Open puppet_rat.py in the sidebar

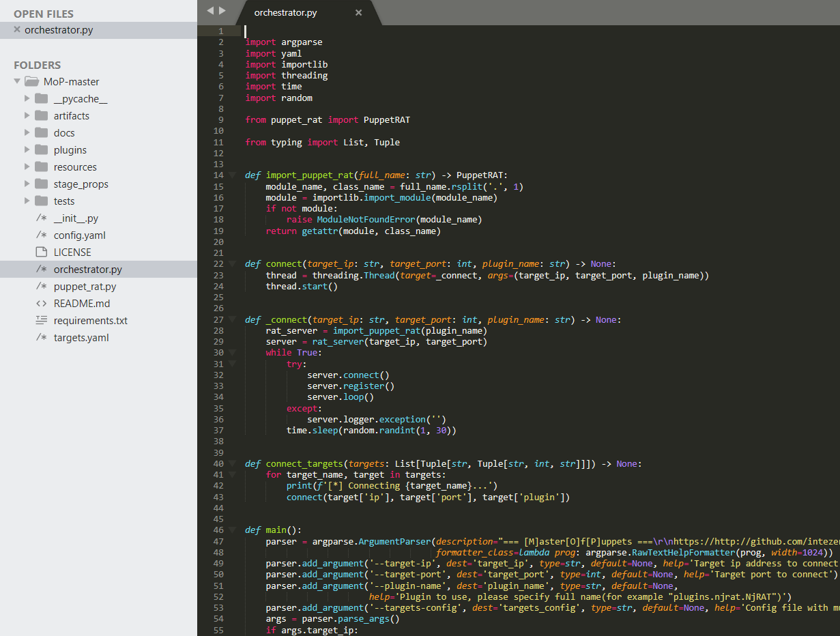point(85,287)
